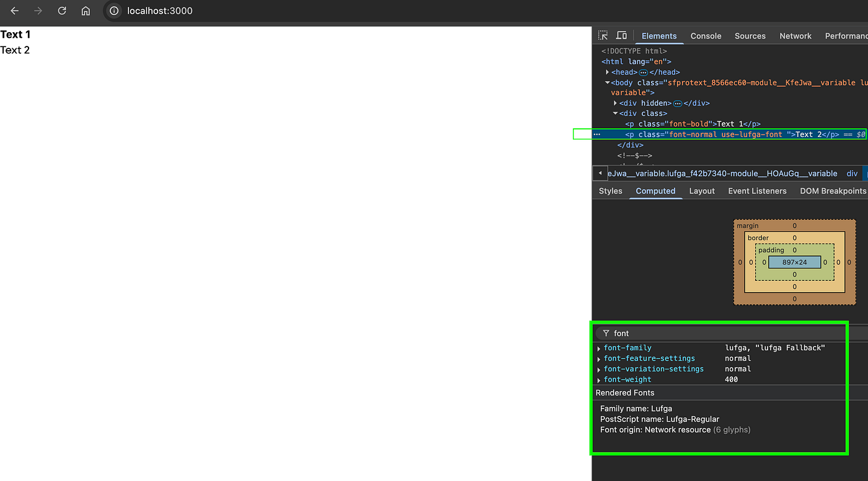Expand the hidden div node

(x=615, y=104)
